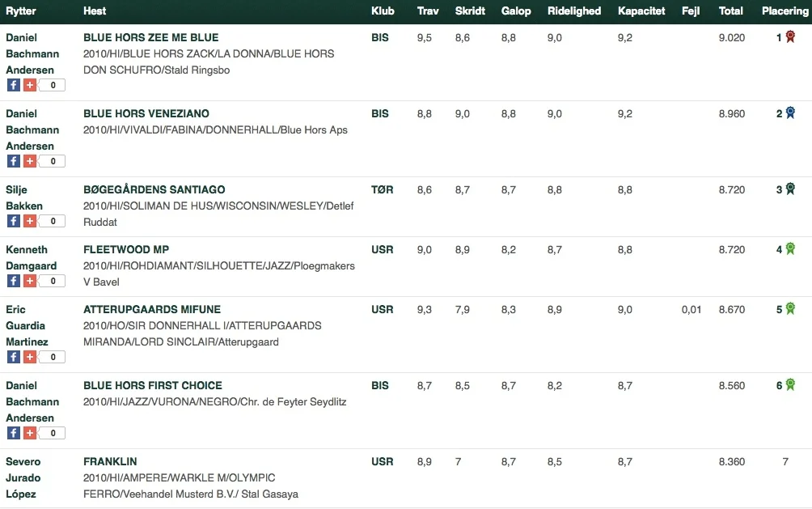
Task: Click Galop column header
Action: [x=516, y=11]
